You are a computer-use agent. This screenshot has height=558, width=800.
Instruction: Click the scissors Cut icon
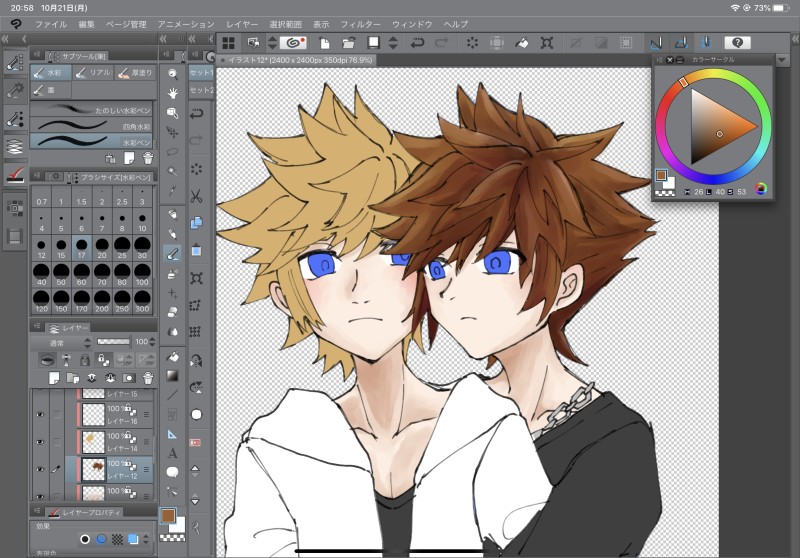[196, 196]
